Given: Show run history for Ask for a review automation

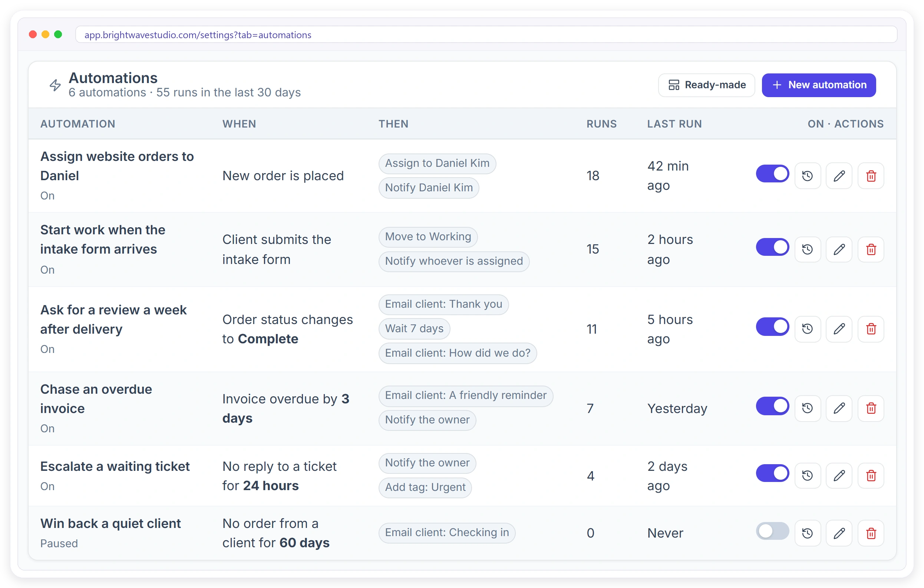Looking at the screenshot, I should pos(807,329).
